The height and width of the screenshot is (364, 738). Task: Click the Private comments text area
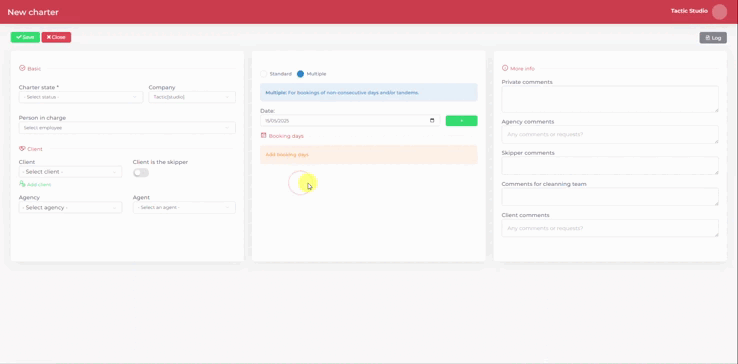tap(610, 99)
